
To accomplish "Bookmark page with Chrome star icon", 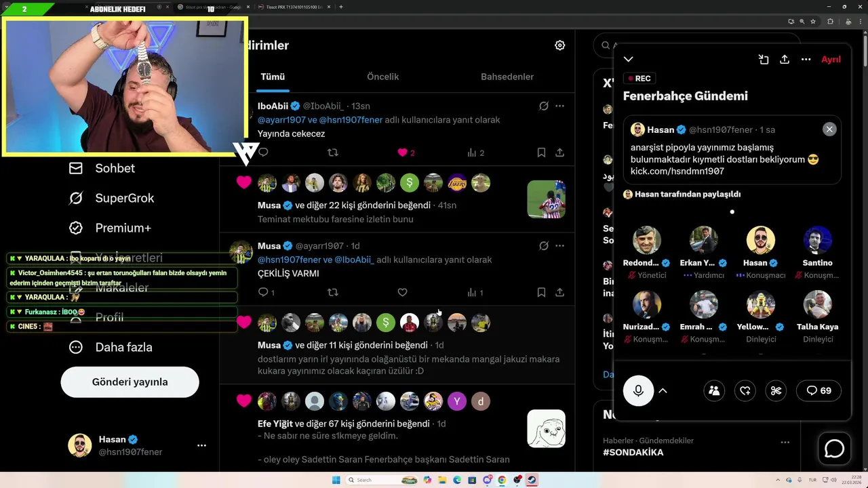I will tap(812, 21).
